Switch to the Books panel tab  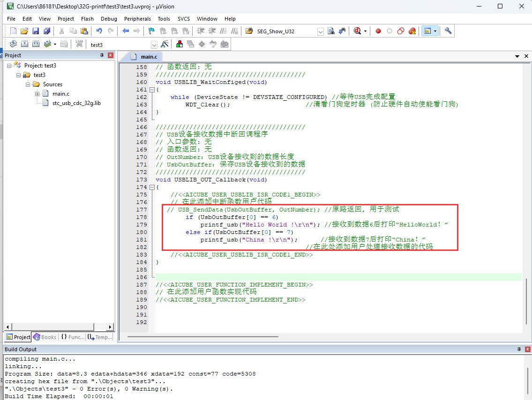(x=45, y=337)
